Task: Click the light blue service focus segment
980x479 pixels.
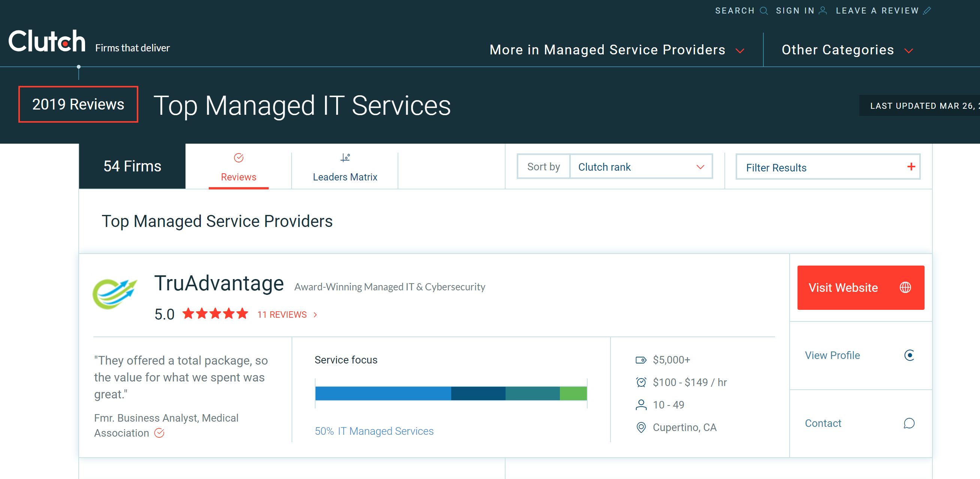Action: [383, 393]
